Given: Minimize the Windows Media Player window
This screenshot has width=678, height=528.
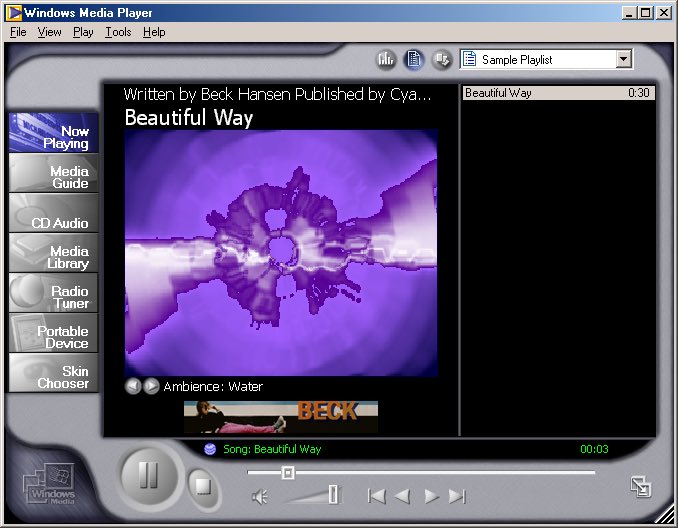Looking at the screenshot, I should [629, 13].
